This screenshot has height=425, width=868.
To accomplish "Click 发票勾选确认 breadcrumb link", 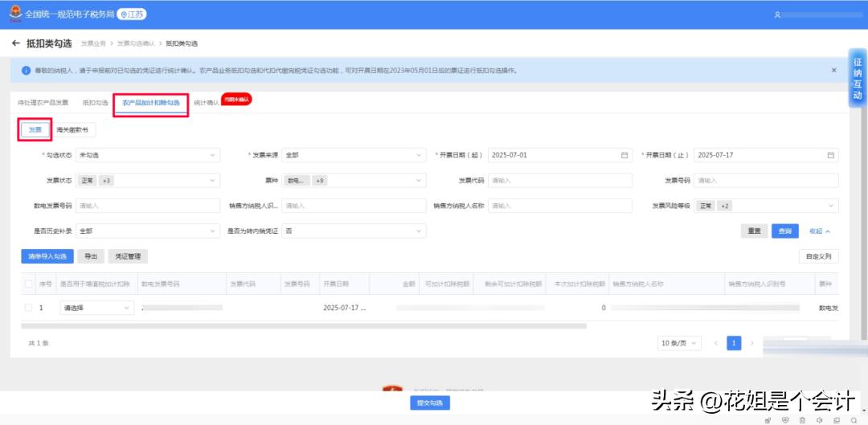I will tap(134, 43).
